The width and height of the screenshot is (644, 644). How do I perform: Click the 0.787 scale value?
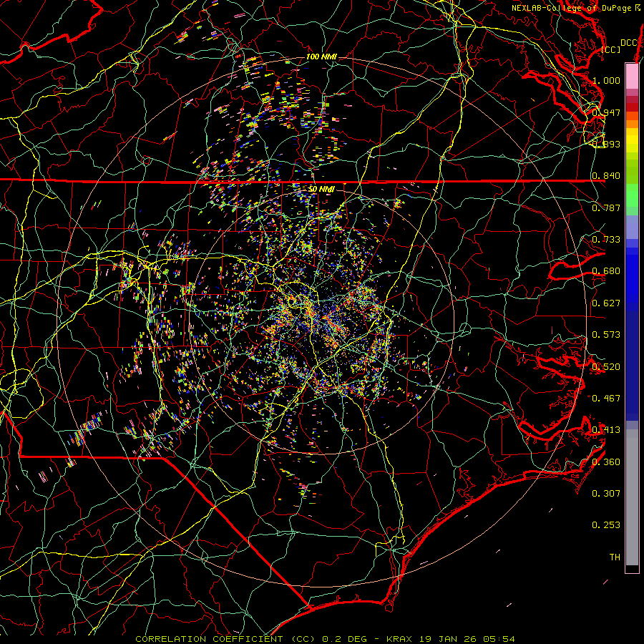606,208
